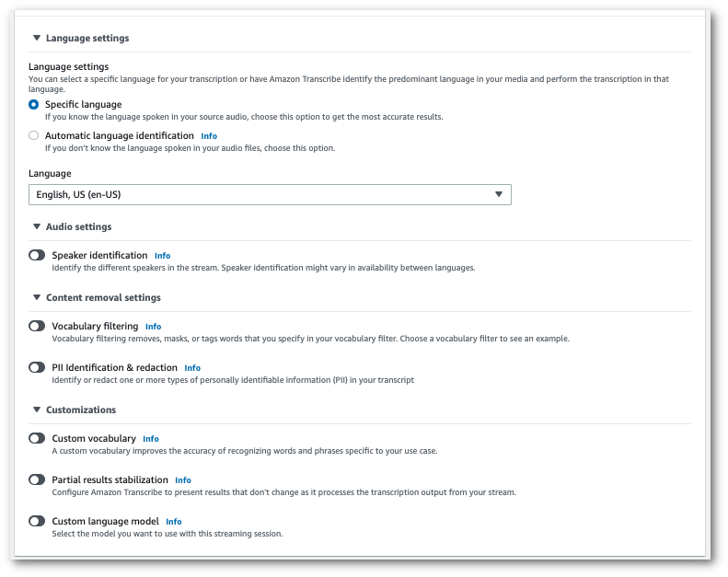
Task: Click Info link next to Custom language model
Action: point(174,522)
